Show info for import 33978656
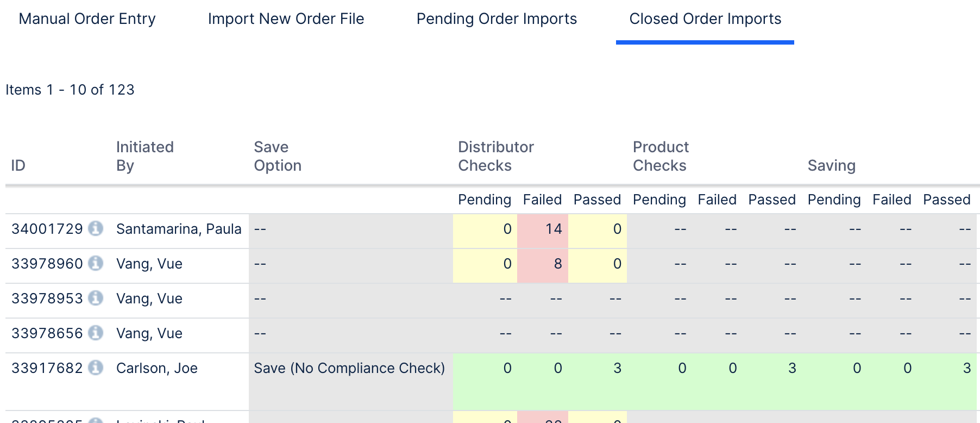The height and width of the screenshot is (423, 980). click(96, 333)
